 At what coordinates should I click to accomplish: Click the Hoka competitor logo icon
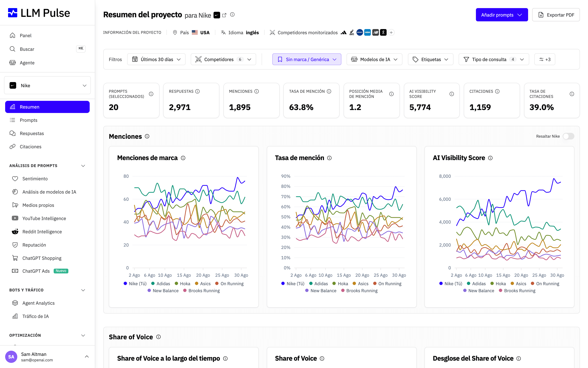[x=367, y=33]
